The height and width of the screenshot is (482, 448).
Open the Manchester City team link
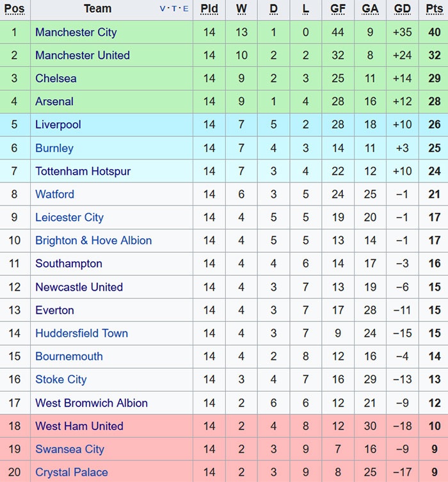(76, 32)
